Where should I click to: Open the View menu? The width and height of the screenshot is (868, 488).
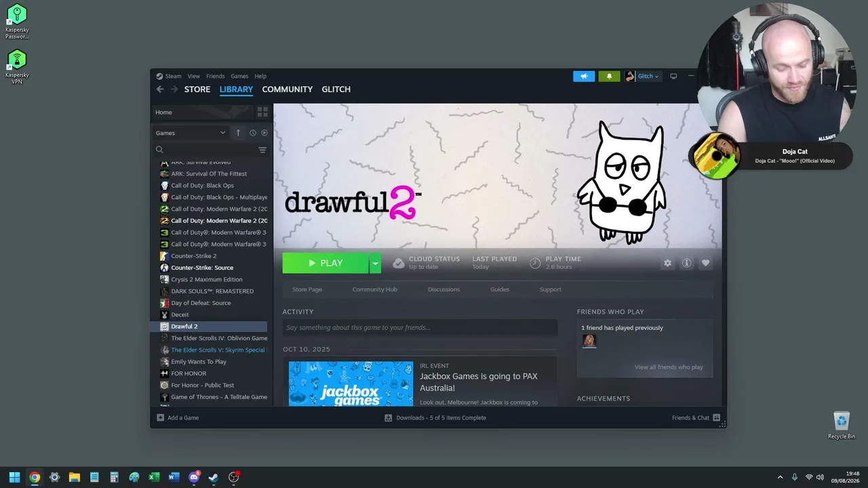coord(194,77)
